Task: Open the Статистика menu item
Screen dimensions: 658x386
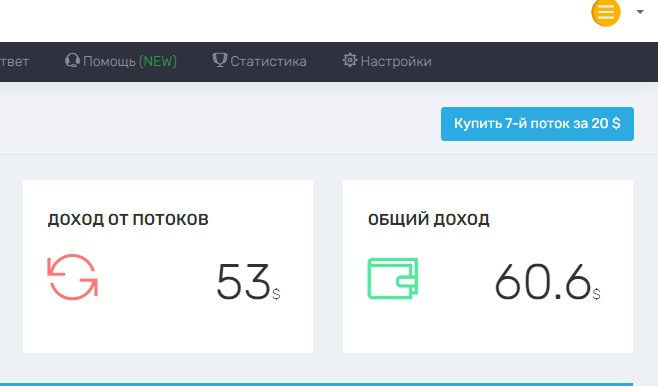Action: point(259,61)
